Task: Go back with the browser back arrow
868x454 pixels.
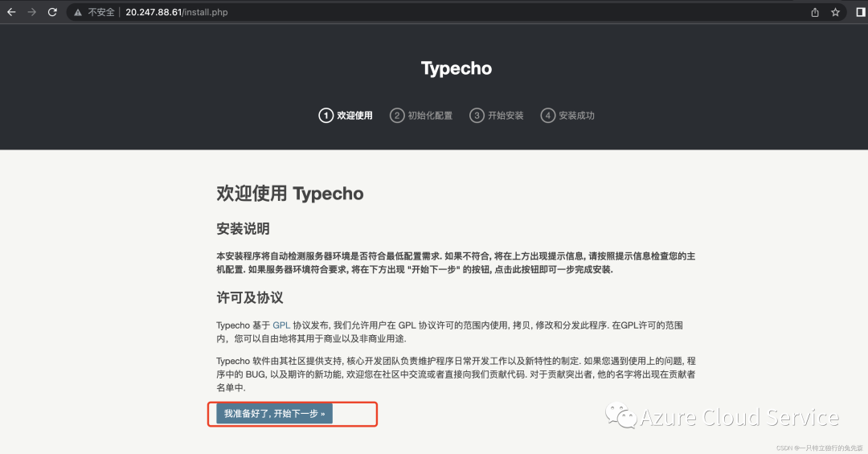Action: click(11, 12)
